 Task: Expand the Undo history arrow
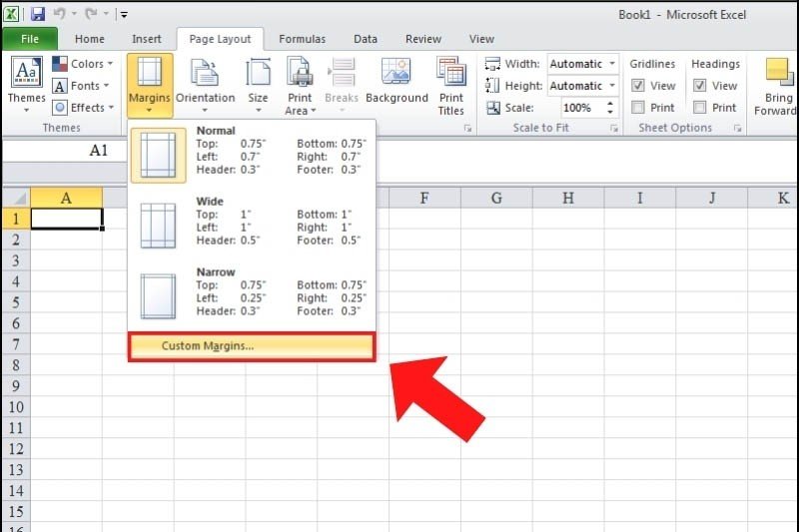(x=74, y=14)
